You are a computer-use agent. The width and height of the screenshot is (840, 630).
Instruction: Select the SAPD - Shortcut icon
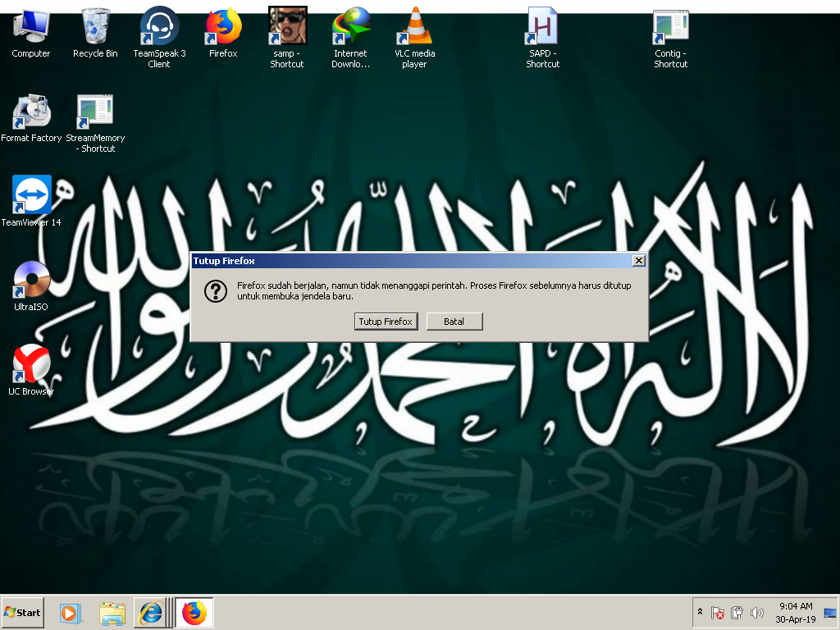543,38
